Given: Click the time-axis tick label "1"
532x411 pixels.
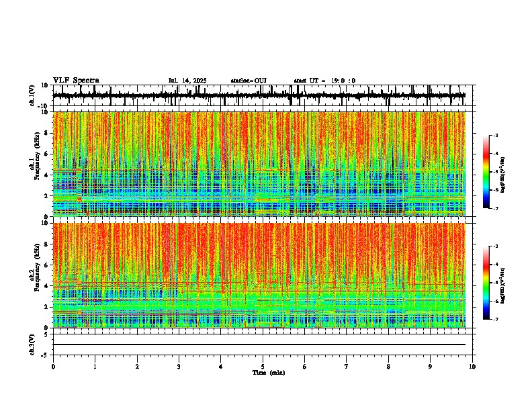Looking at the screenshot, I should pyautogui.click(x=95, y=367).
